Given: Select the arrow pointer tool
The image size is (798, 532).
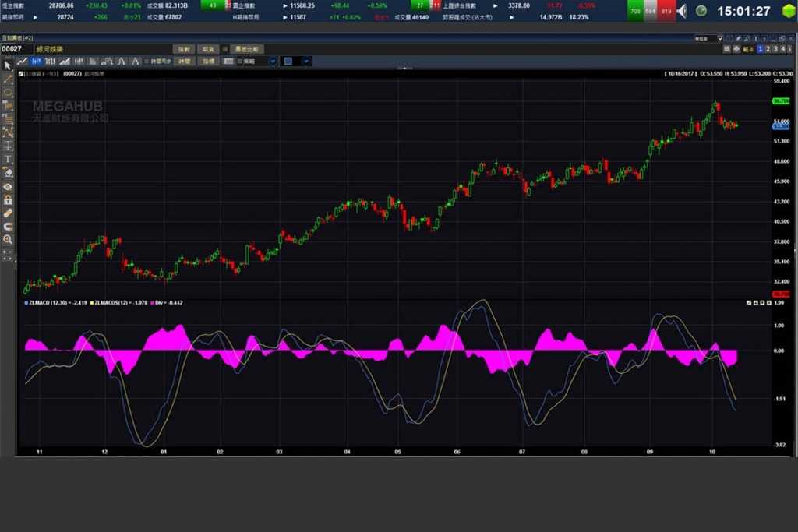Looking at the screenshot, I should [8, 65].
